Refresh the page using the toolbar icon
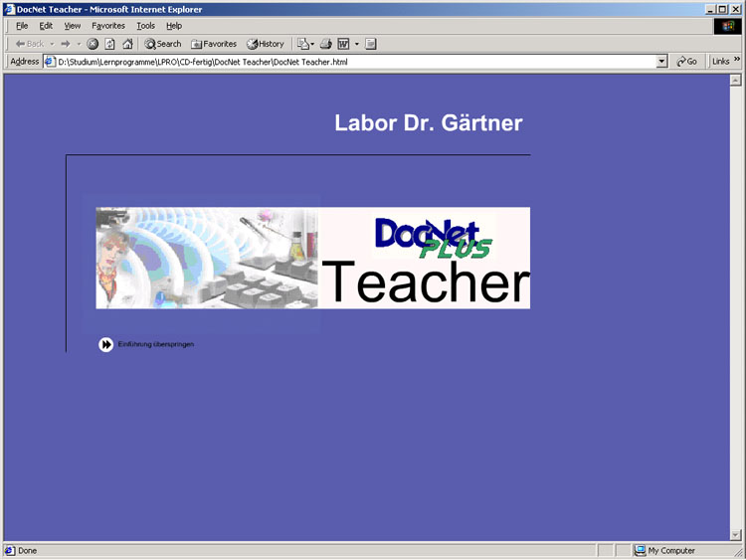Viewport: 746px width, 560px height. tap(109, 44)
